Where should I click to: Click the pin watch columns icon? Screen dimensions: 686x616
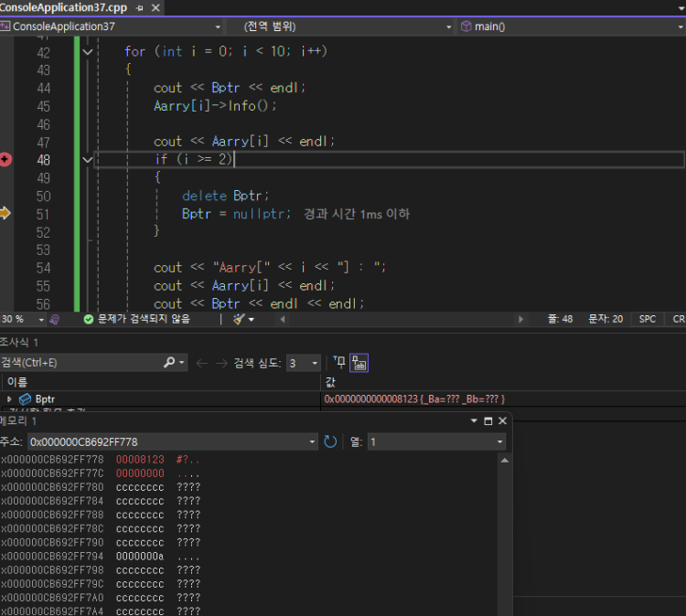(x=339, y=363)
